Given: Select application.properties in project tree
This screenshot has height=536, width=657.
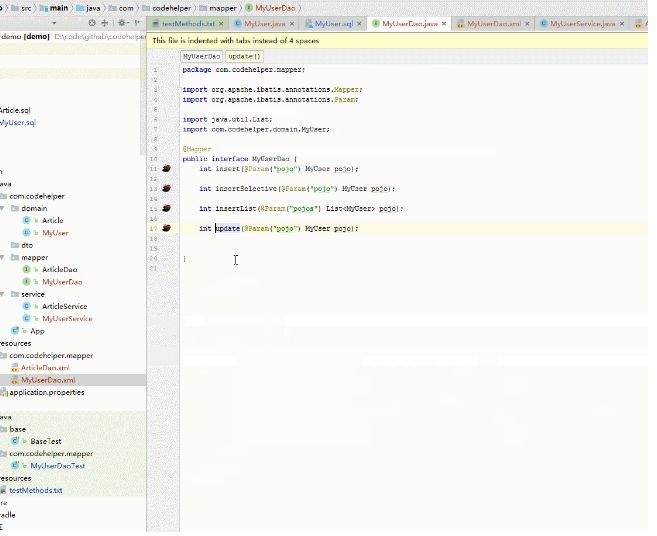Looking at the screenshot, I should click(46, 392).
